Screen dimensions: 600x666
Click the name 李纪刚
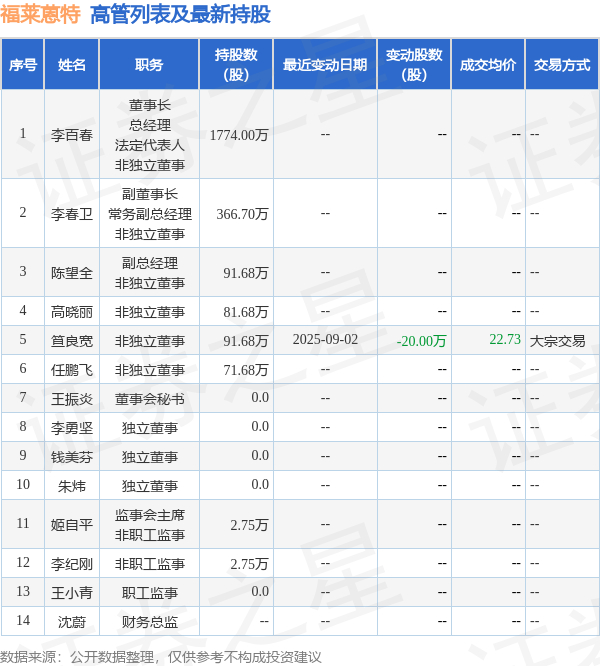[72, 564]
